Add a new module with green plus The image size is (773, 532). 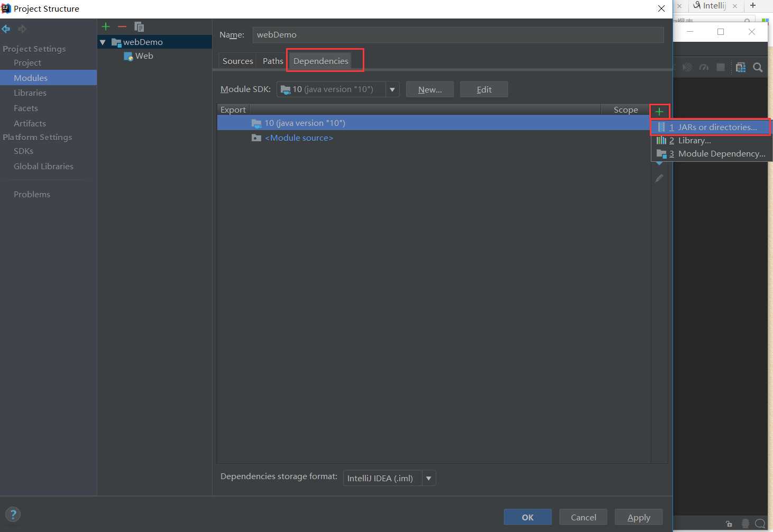(x=106, y=26)
